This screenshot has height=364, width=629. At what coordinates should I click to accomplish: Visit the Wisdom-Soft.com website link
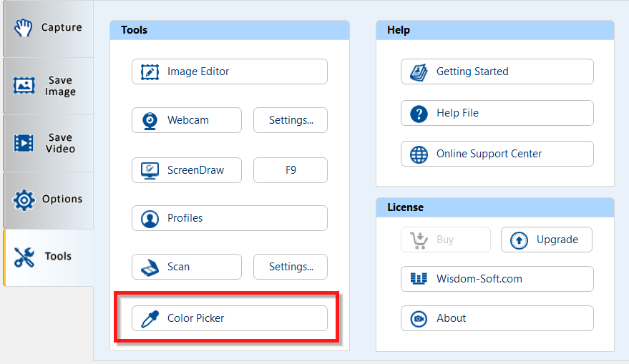point(497,279)
